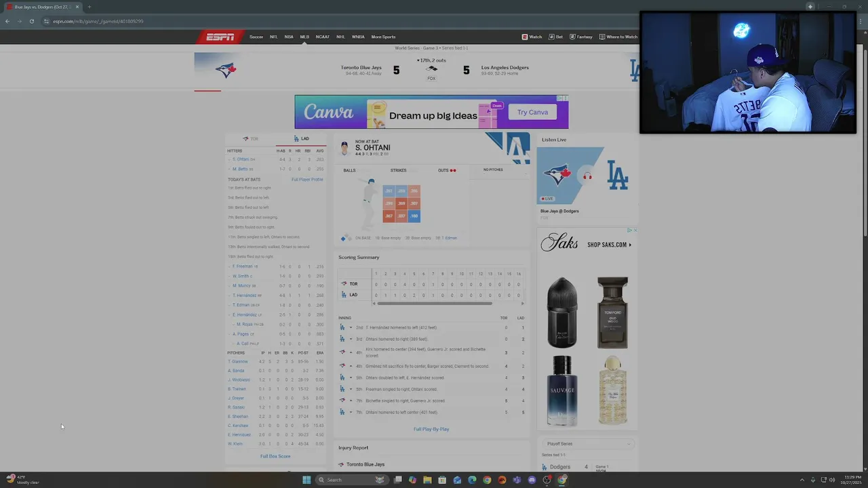Click the Shop Saks.com ad link
The height and width of the screenshot is (488, 868).
click(609, 245)
